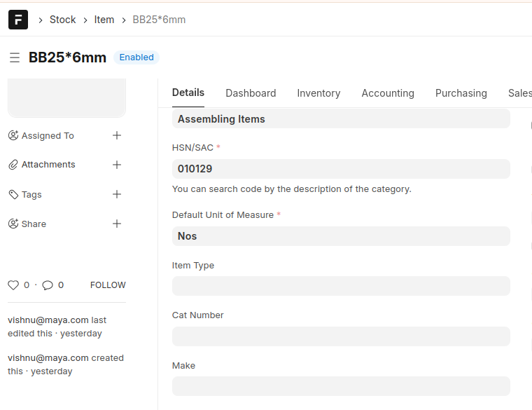Open the Default Unit of Measure field

pos(341,236)
